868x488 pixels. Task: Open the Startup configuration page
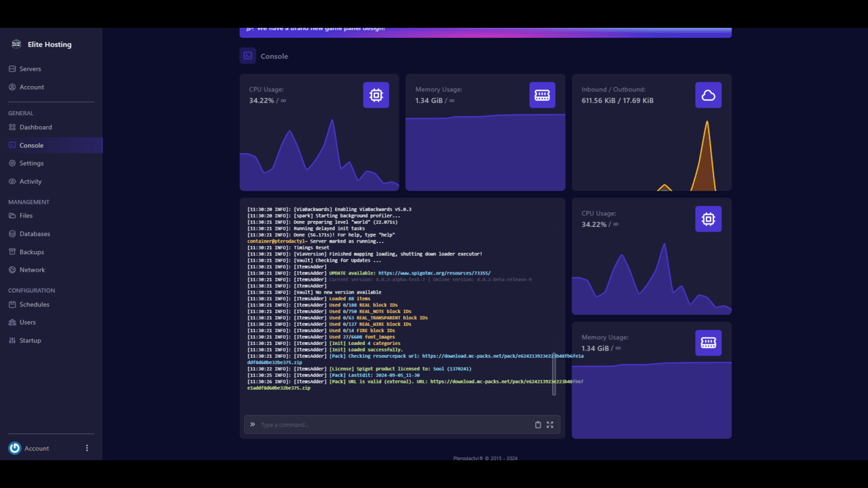coord(30,341)
